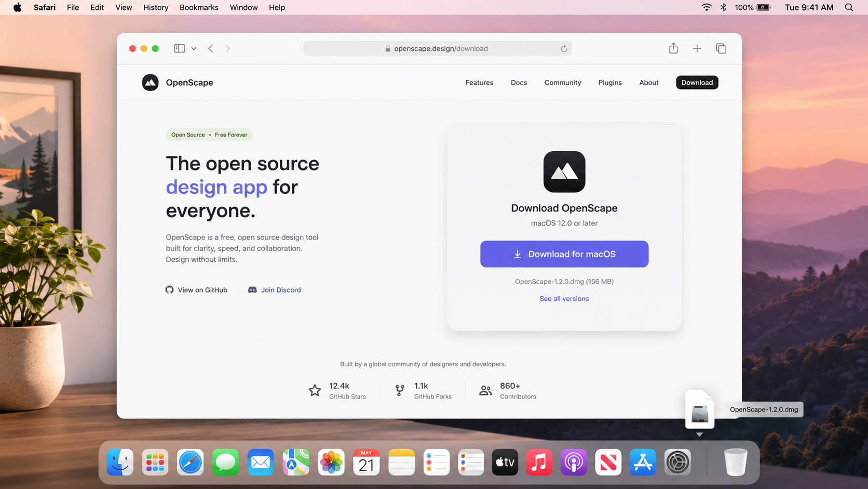Click the Wi-Fi status icon
The height and width of the screenshot is (489, 868).
[x=707, y=7]
